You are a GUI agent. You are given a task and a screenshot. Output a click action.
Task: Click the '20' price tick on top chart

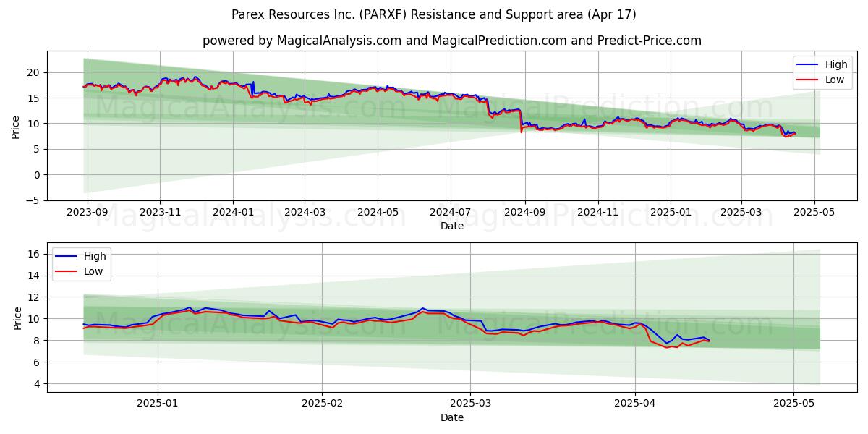[35, 72]
